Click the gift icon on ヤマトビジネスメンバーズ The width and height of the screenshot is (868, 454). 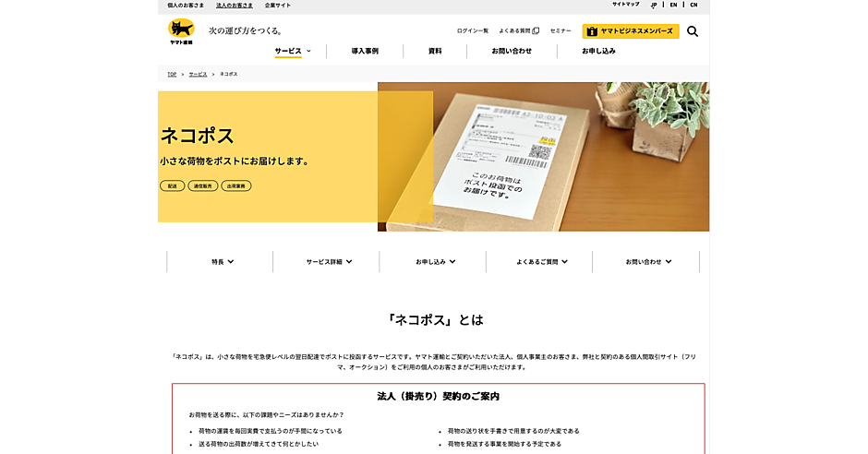[x=592, y=31]
